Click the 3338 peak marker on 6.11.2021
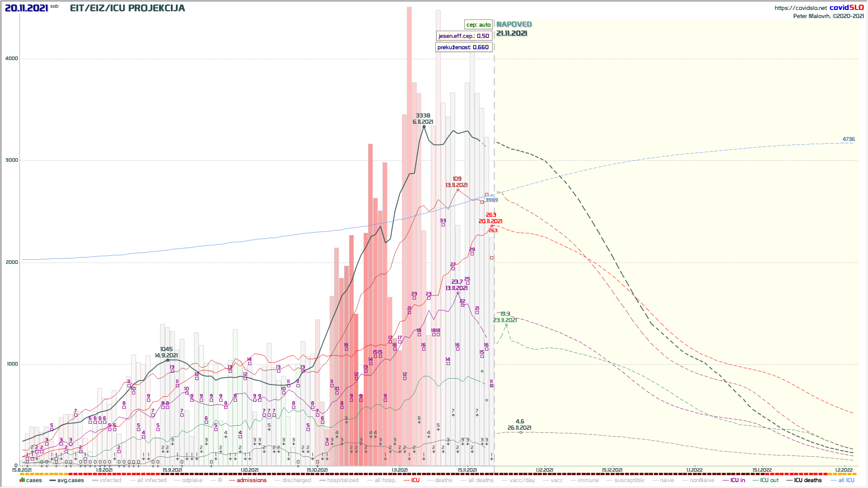This screenshot has height=488, width=868. (424, 127)
